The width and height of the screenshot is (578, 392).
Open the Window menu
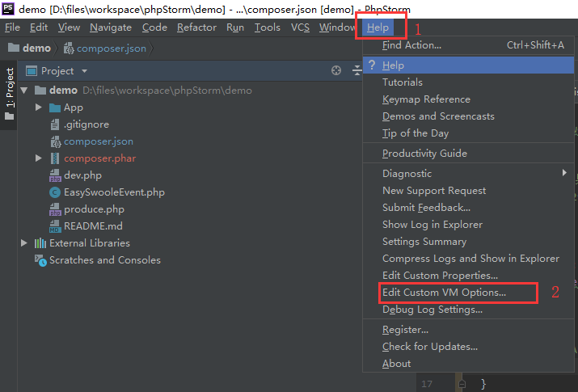pyautogui.click(x=337, y=27)
